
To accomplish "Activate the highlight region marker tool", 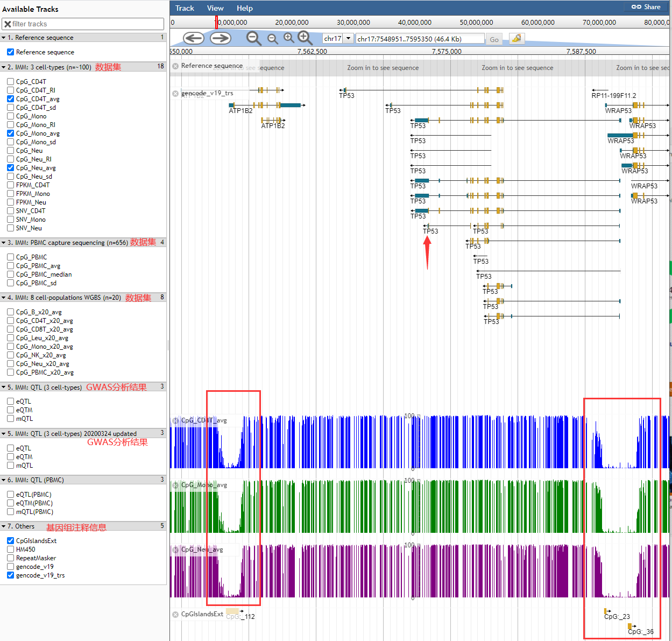I will [517, 39].
